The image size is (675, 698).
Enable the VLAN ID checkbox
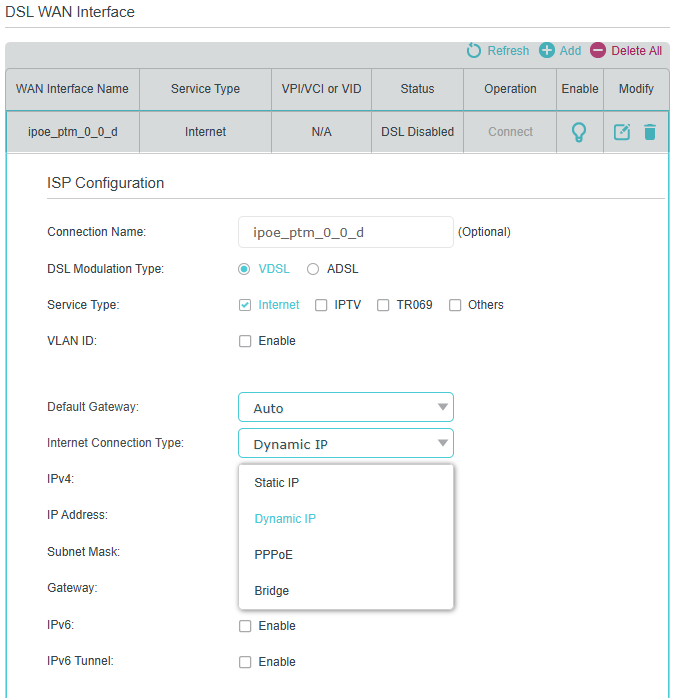(245, 341)
